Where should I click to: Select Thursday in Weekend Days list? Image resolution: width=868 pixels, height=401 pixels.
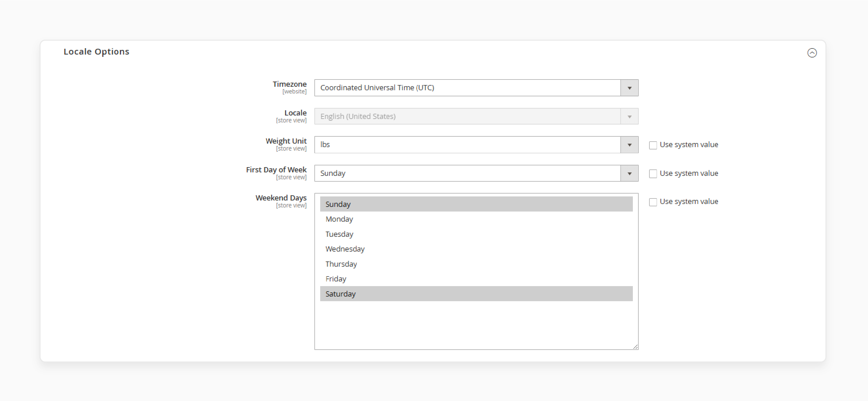coord(476,264)
